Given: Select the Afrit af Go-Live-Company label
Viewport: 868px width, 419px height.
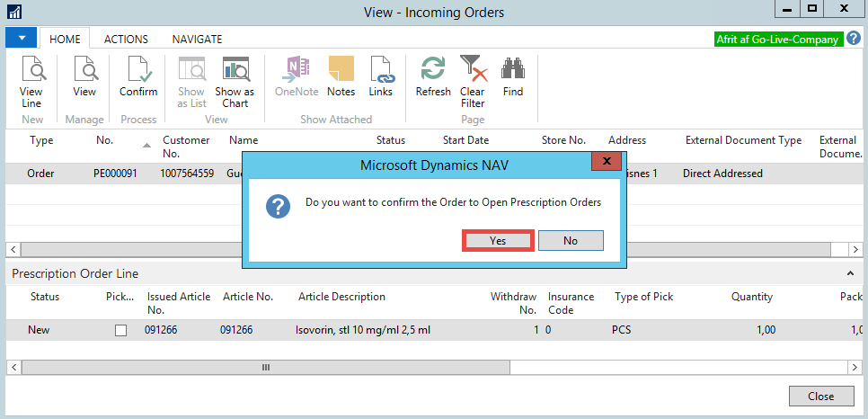Looking at the screenshot, I should 778,40.
